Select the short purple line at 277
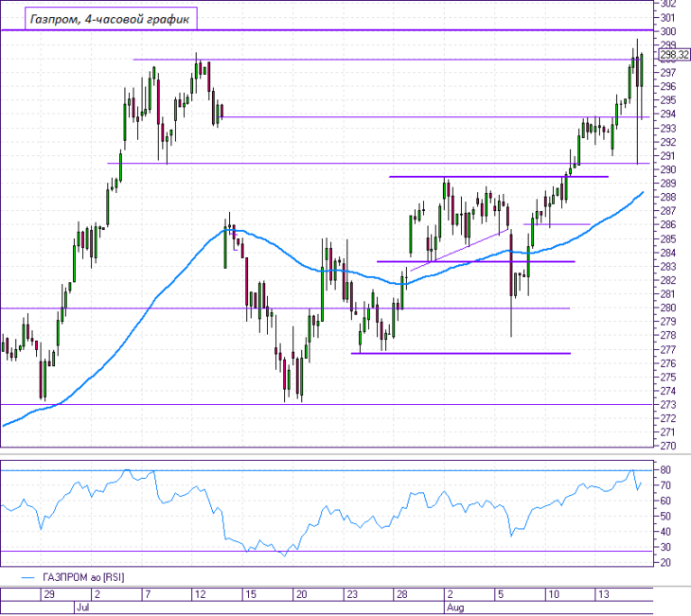 coord(461,353)
